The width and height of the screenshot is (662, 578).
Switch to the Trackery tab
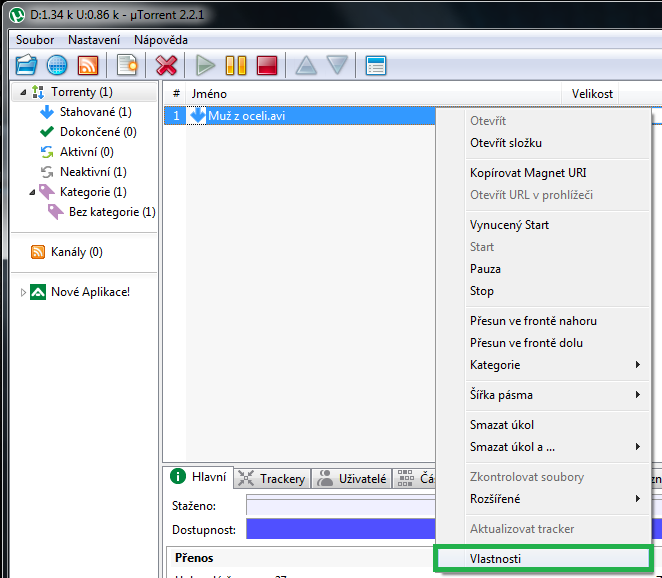pyautogui.click(x=273, y=479)
